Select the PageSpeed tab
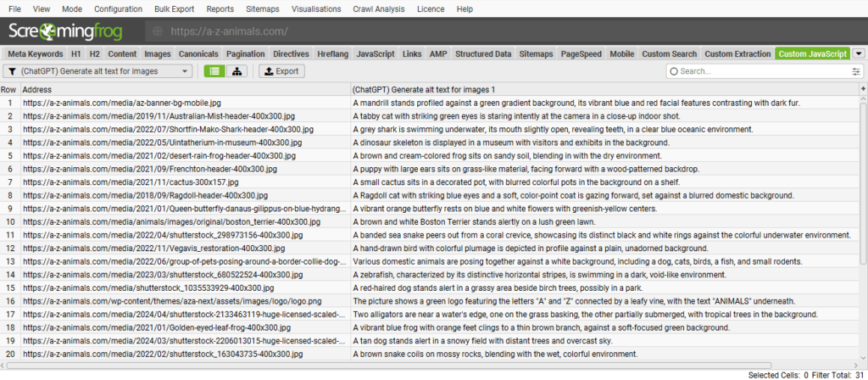 (x=582, y=53)
